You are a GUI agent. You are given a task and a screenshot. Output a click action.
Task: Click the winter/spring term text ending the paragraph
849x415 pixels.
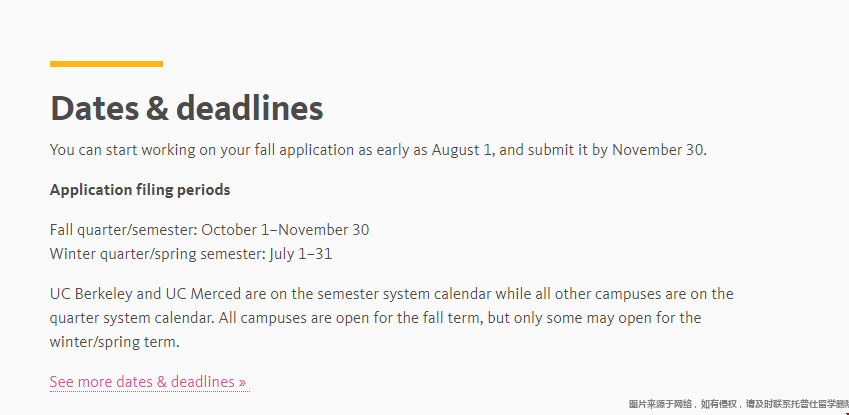[x=114, y=342]
